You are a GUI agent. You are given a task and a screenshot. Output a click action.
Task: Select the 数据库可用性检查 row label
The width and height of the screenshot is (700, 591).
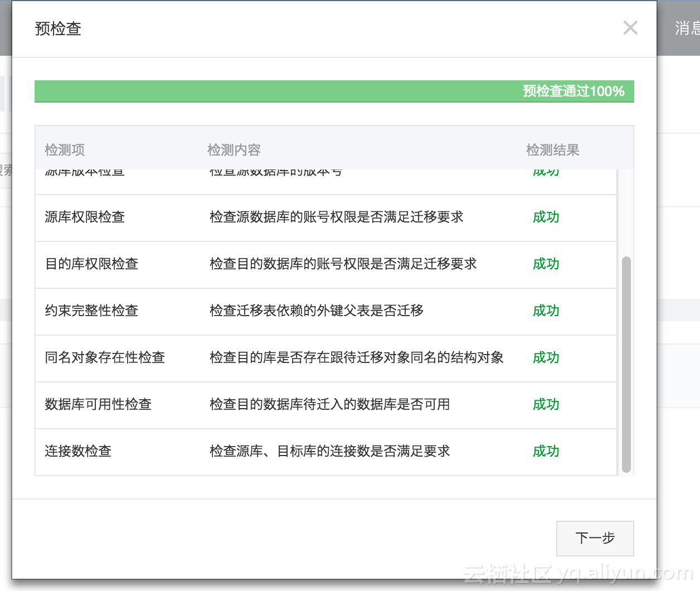(98, 404)
